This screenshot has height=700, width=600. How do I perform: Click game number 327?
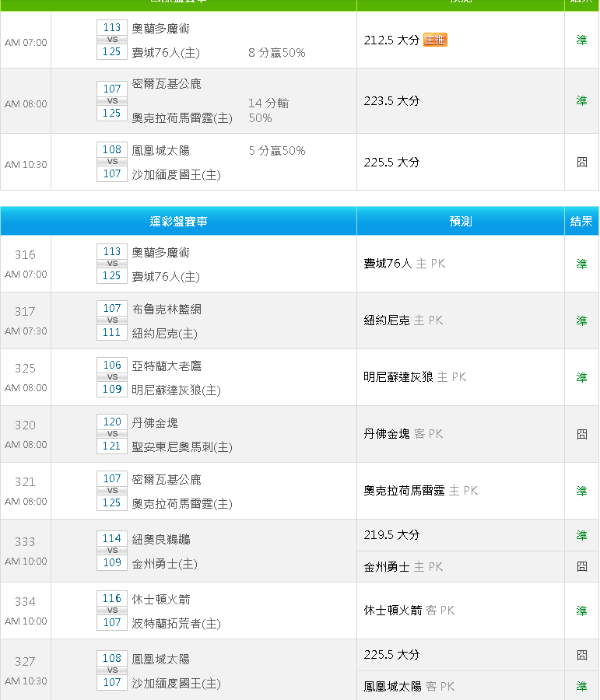(25, 661)
